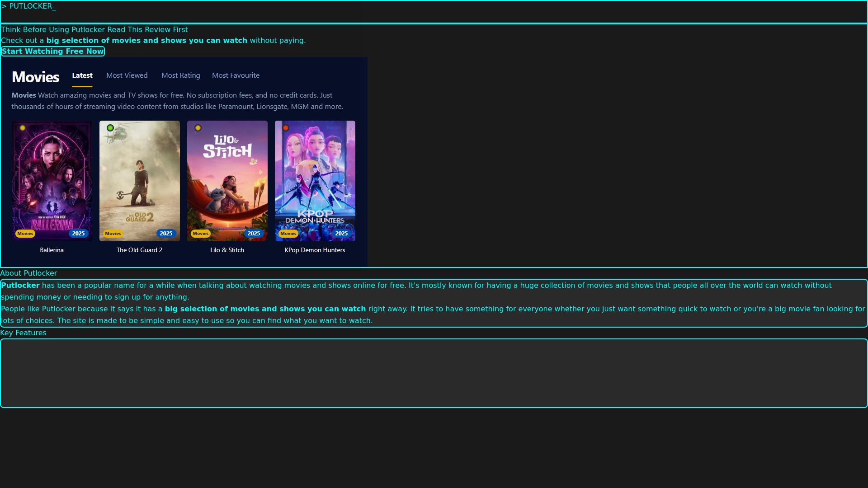
Task: Open The Old Guard 2 poster
Action: coord(140,181)
